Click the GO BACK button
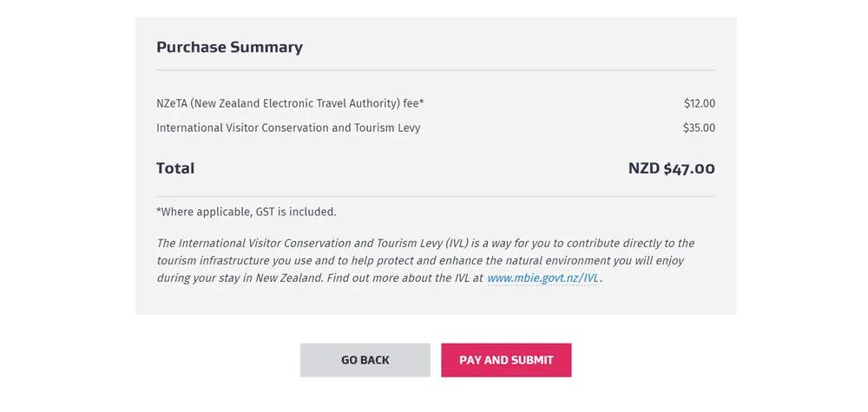 365,360
